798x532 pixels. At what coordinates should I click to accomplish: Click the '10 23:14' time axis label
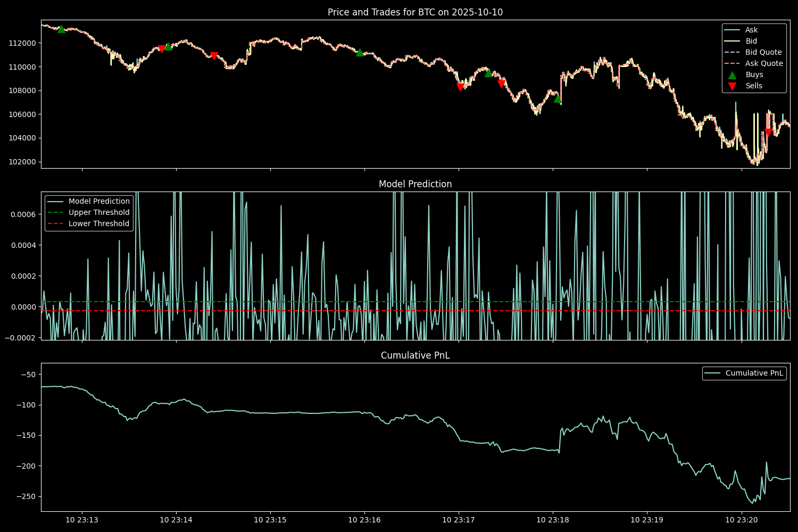pos(176,520)
